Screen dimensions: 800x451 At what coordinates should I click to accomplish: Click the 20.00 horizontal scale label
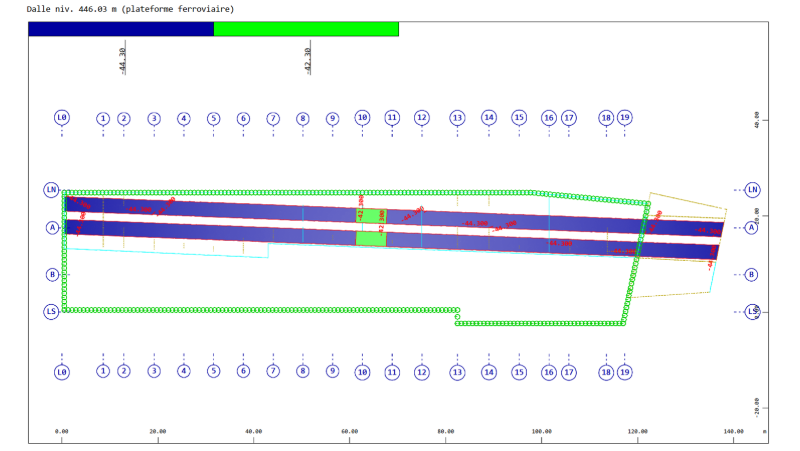coord(158,432)
